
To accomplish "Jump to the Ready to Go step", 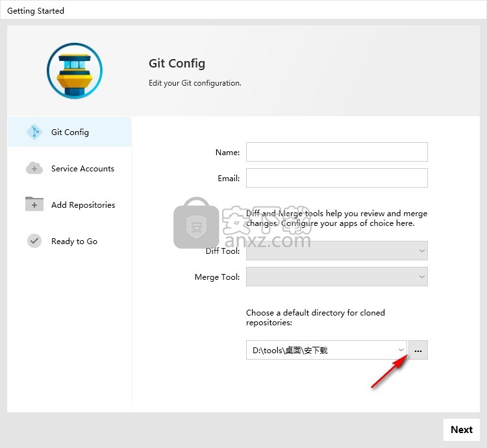I will pyautogui.click(x=74, y=242).
